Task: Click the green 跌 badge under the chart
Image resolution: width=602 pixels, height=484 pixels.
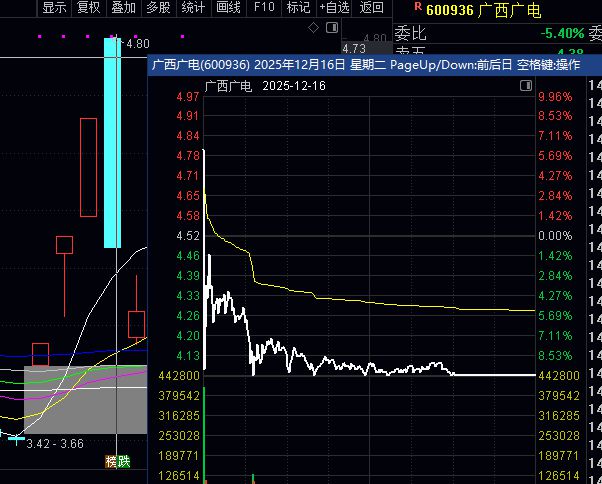Action: [124, 462]
